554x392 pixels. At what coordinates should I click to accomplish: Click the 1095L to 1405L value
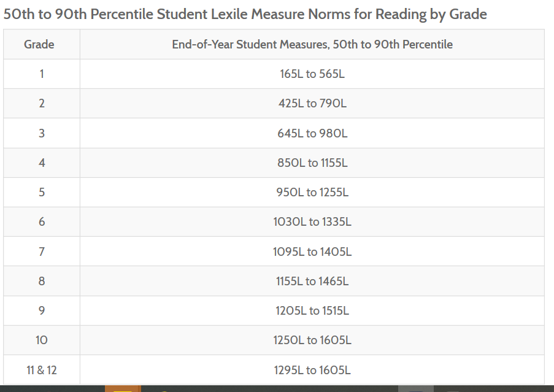pyautogui.click(x=312, y=252)
